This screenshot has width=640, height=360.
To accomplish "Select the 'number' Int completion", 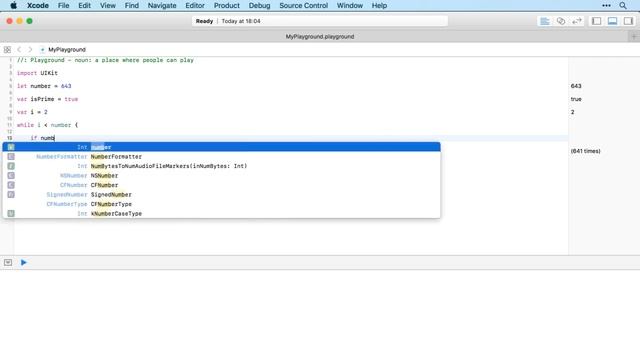I will pyautogui.click(x=222, y=147).
